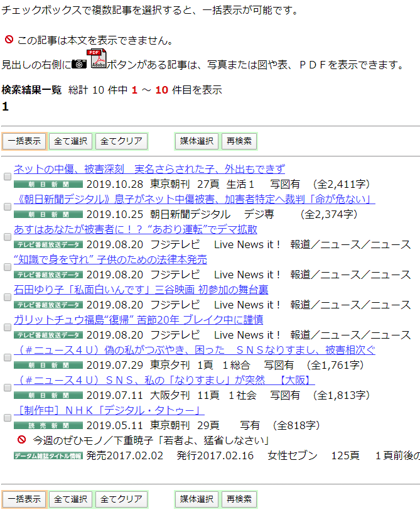This screenshot has width=420, height=512.
Task: Click the 読売新聞 badge under the NHK article
Action: click(x=48, y=425)
